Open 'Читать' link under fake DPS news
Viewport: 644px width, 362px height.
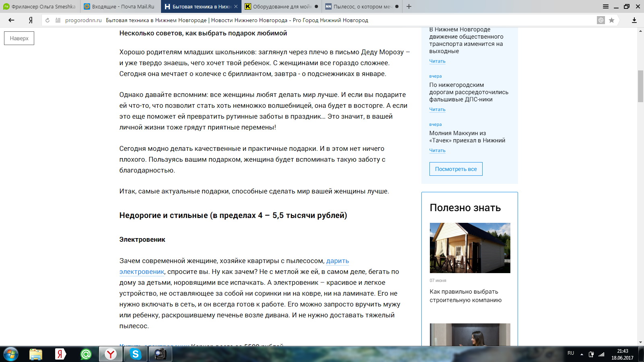(x=437, y=109)
